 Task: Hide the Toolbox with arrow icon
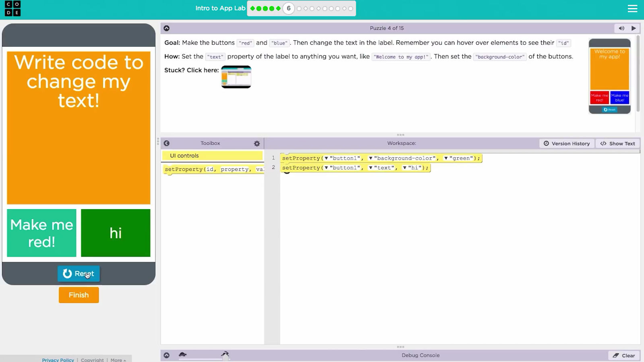click(x=167, y=143)
